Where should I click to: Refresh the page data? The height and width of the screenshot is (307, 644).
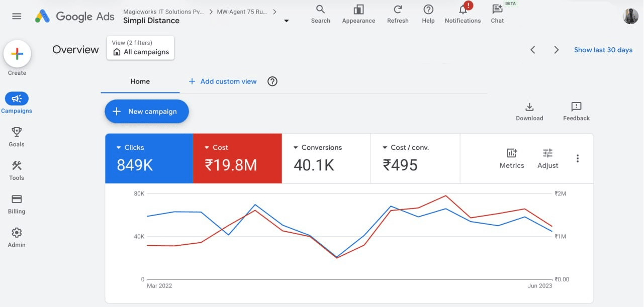pyautogui.click(x=398, y=14)
